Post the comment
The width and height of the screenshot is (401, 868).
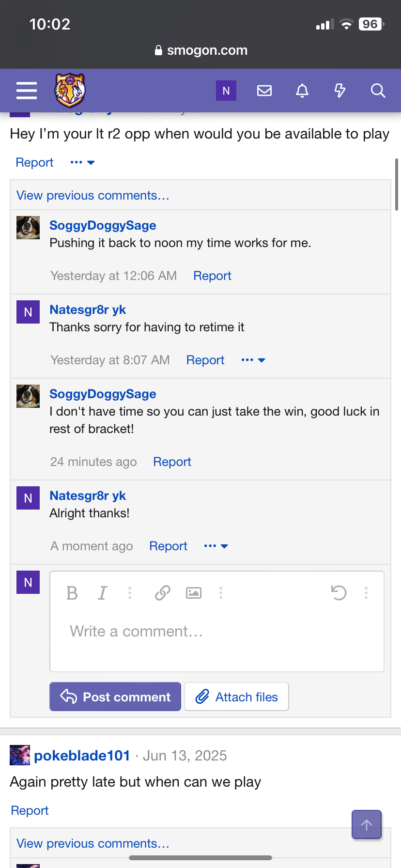point(115,697)
